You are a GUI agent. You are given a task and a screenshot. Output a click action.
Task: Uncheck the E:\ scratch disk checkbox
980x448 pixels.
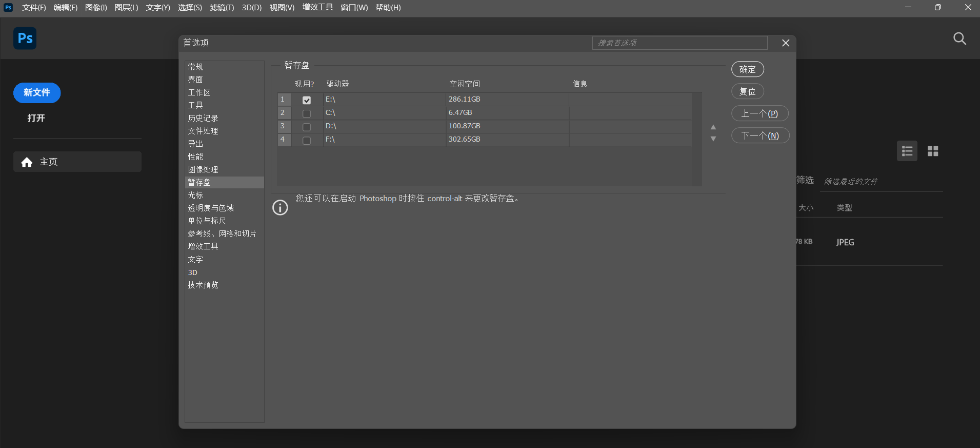tap(307, 100)
